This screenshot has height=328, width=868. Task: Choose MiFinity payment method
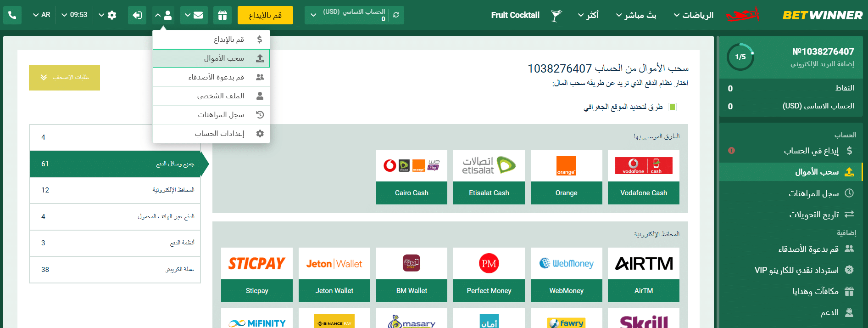[257, 318]
